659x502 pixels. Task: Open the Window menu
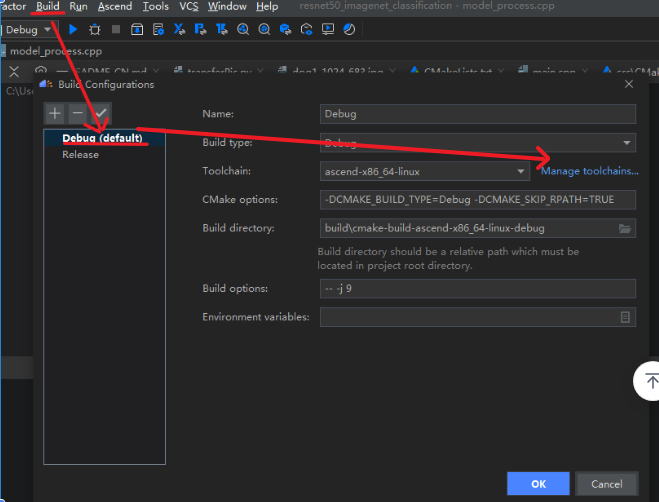tap(227, 6)
